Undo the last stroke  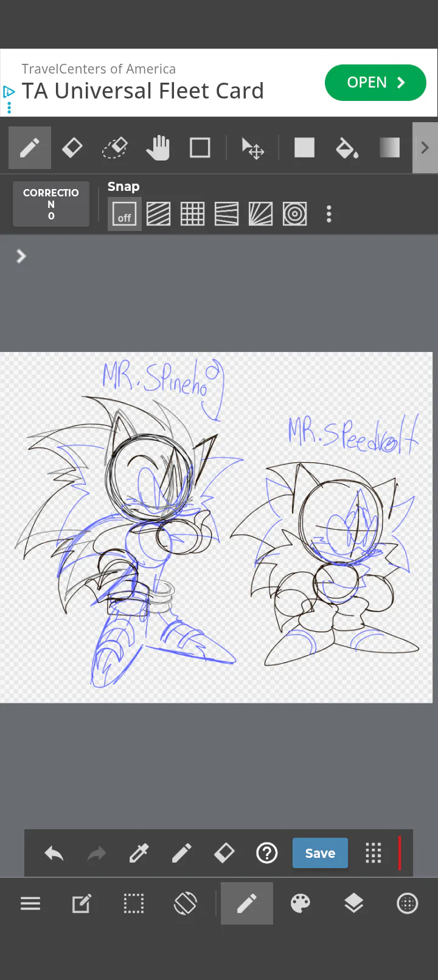(54, 854)
